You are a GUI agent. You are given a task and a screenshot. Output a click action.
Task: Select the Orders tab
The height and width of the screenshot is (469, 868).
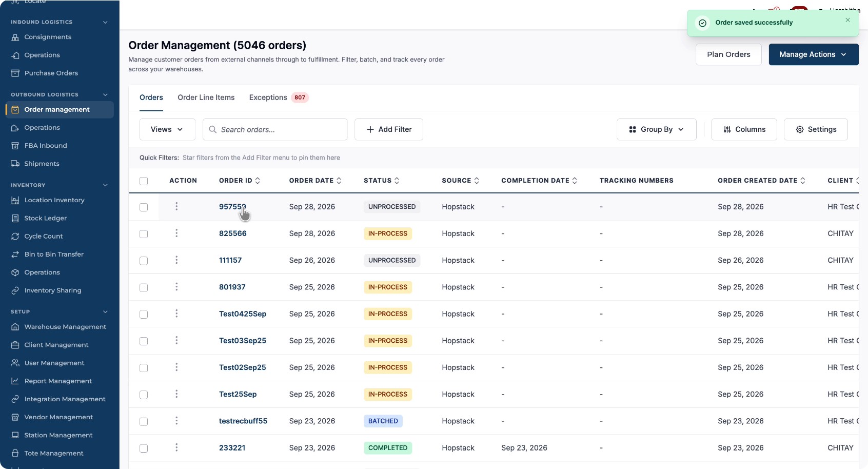point(151,97)
